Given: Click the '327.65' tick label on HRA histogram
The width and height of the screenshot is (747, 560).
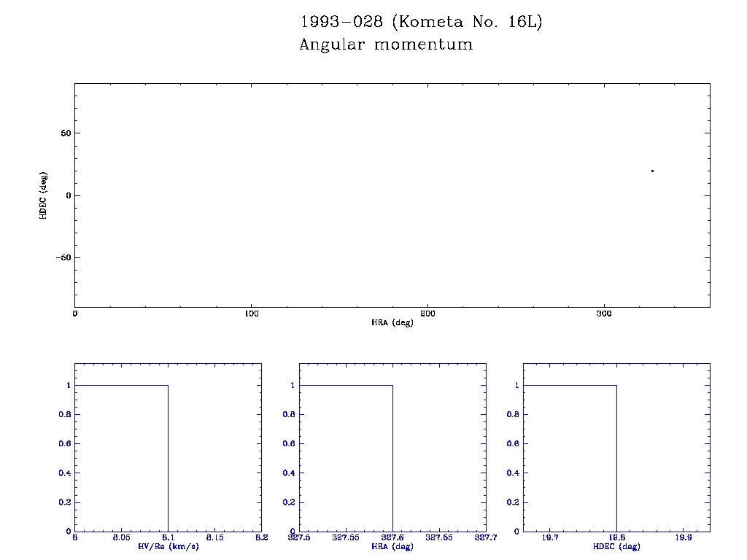Looking at the screenshot, I should [x=439, y=538].
